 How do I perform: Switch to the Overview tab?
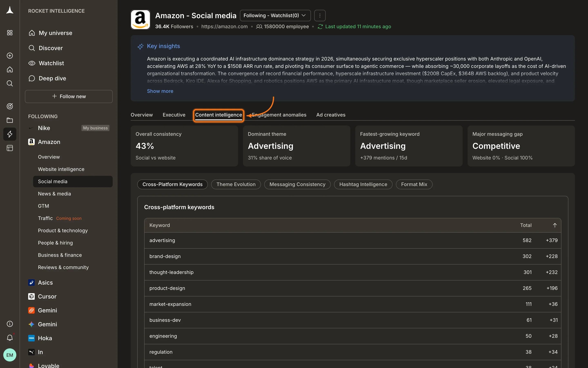142,115
